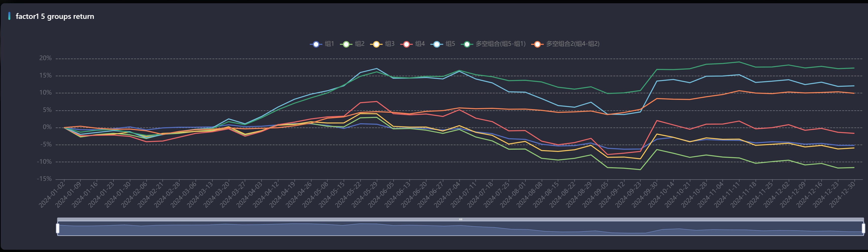The width and height of the screenshot is (868, 252).
Task: Click the left handle of the zoom slider
Action: (x=58, y=228)
